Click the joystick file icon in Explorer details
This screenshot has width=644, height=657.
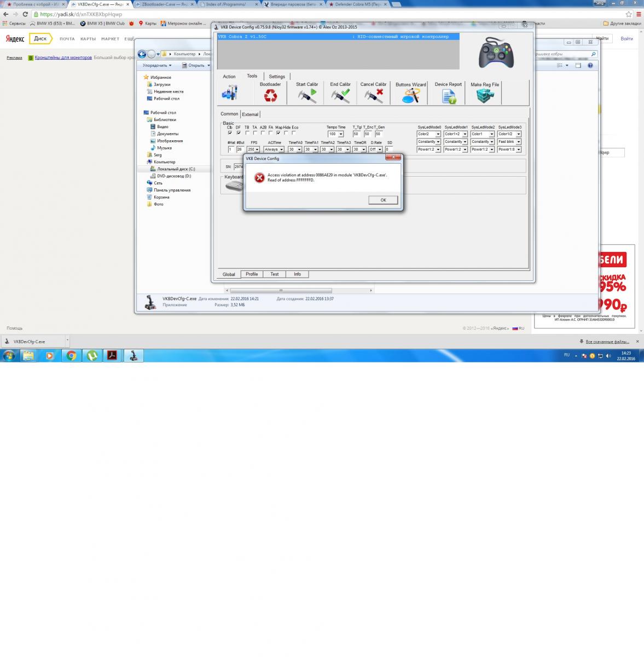pyautogui.click(x=149, y=302)
